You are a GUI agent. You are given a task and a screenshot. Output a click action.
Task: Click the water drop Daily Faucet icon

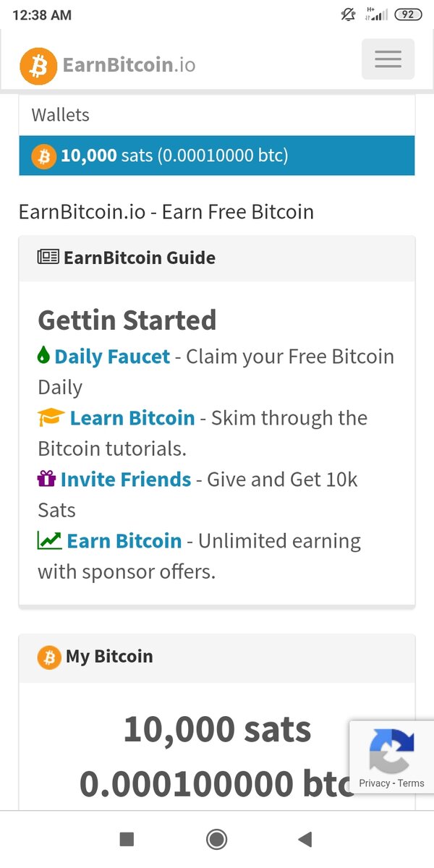coord(44,356)
